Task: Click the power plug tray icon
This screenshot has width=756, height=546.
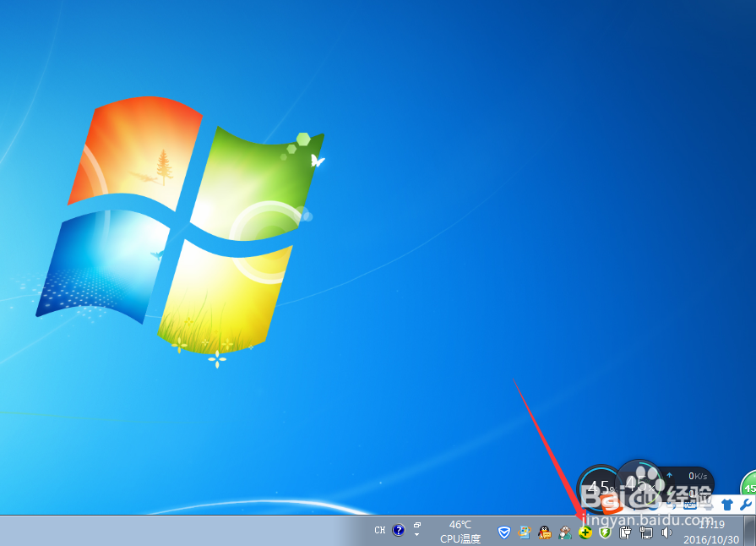Action: (x=625, y=532)
